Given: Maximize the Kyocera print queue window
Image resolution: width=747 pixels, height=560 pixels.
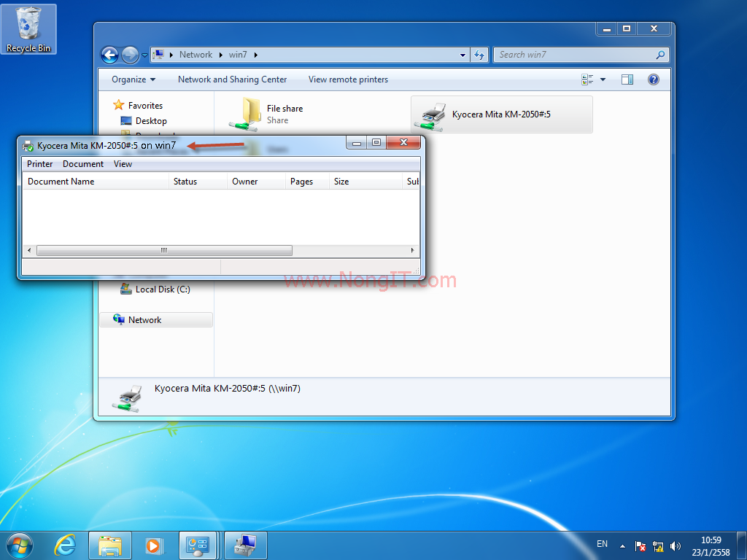Looking at the screenshot, I should [x=376, y=142].
